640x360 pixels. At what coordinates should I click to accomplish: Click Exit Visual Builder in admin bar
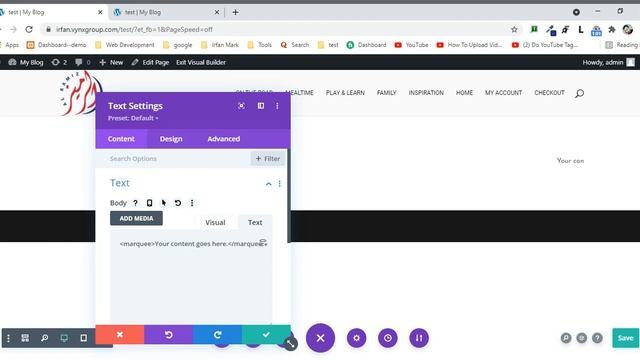pyautogui.click(x=201, y=62)
